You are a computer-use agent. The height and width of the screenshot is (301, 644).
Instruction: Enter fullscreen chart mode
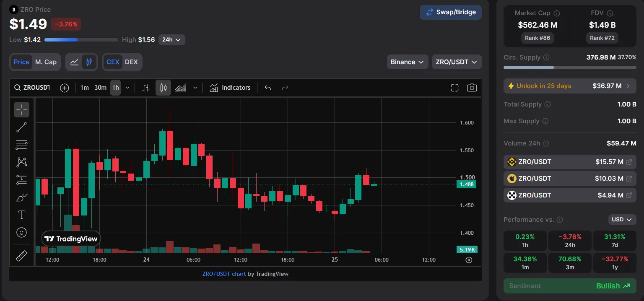click(454, 88)
